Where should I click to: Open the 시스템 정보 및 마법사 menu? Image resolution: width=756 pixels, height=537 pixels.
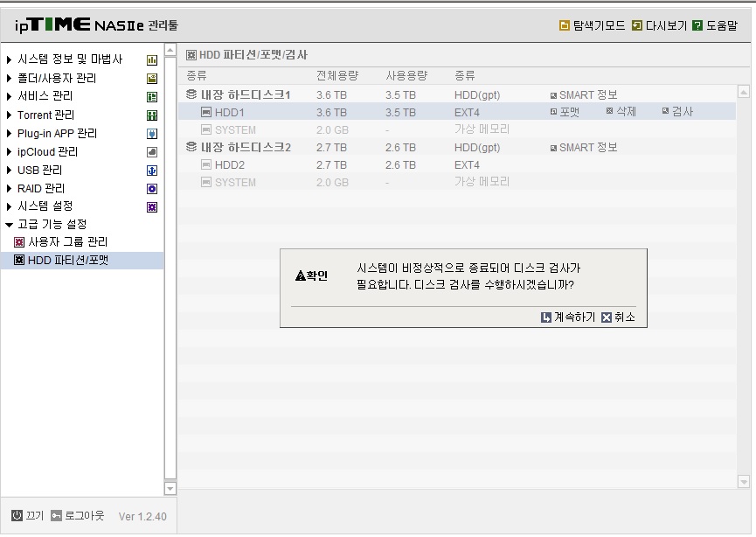tap(71, 59)
